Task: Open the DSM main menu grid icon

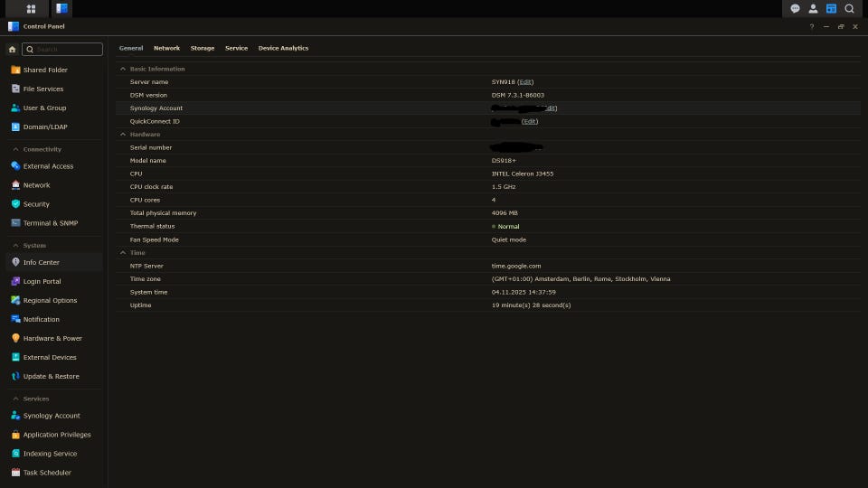Action: pos(31,9)
